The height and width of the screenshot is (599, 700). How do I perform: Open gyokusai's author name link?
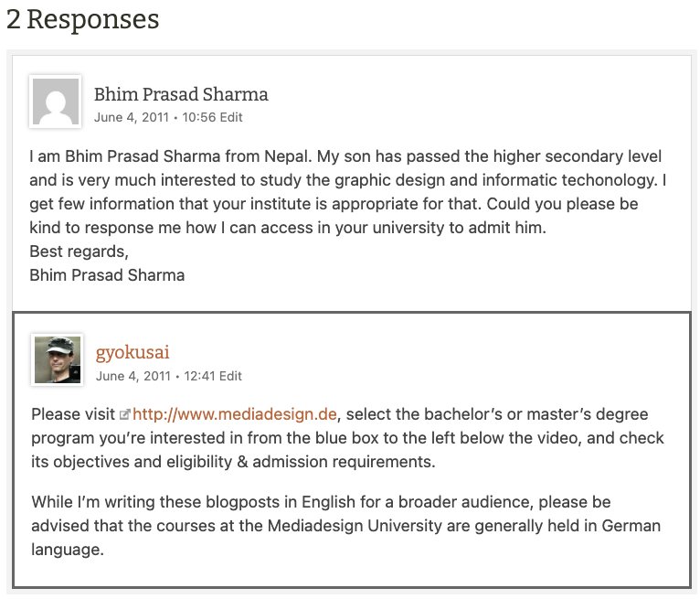133,352
